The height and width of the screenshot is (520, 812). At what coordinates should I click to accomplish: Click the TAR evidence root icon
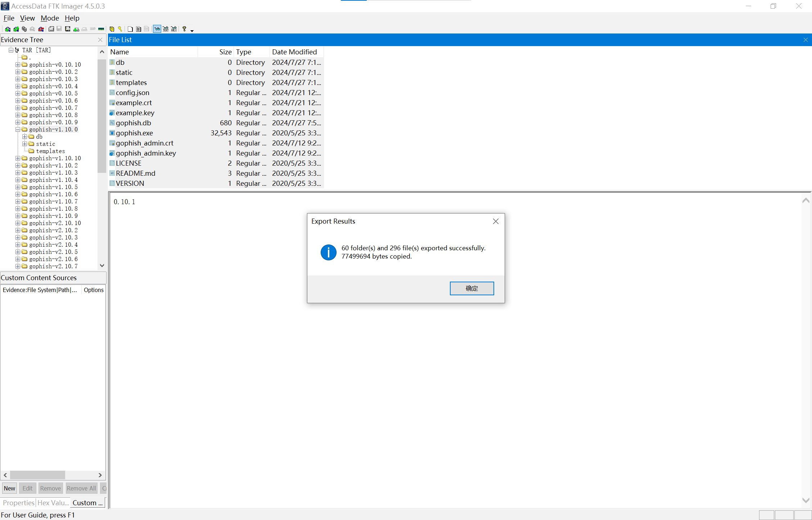point(17,50)
